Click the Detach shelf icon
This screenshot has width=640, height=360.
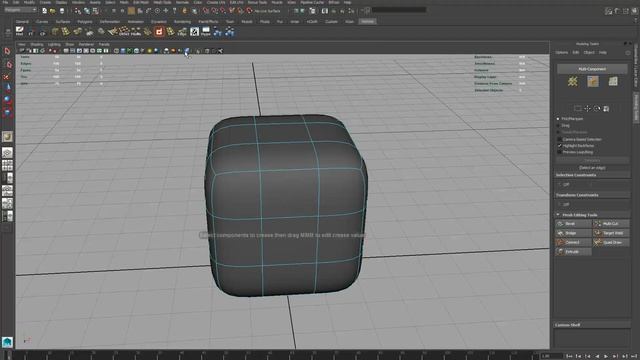click(x=124, y=31)
